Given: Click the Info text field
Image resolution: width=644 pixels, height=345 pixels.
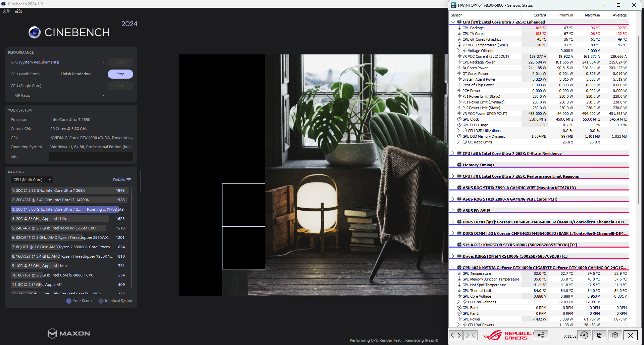Looking at the screenshot, I should coord(91,157).
